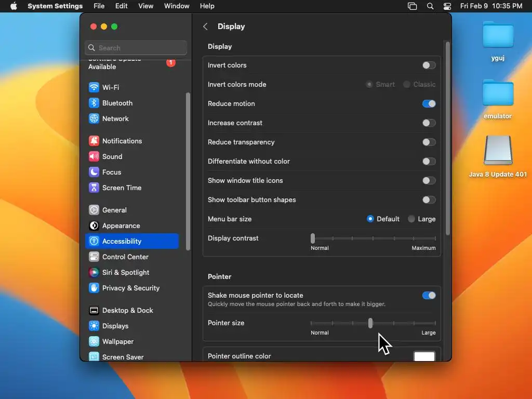The width and height of the screenshot is (532, 399).
Task: Open the File menu
Action: 99,6
